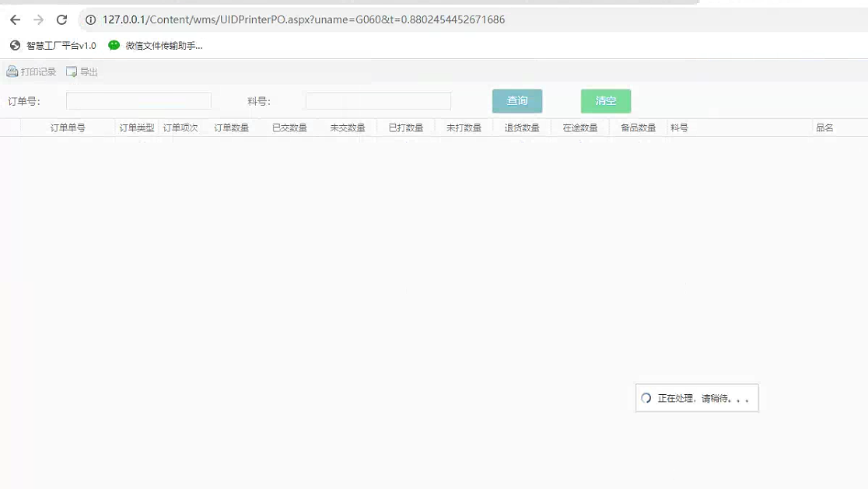This screenshot has height=489, width=868.
Task: Click the 打印记录 printer icon
Action: (x=12, y=72)
